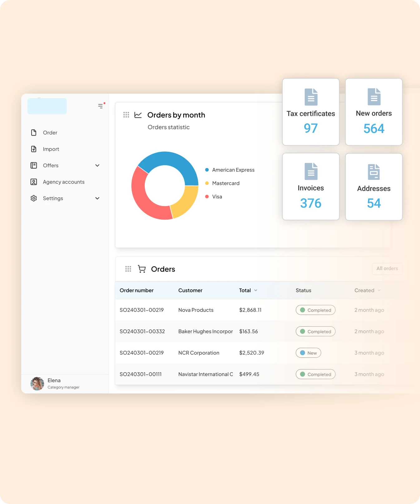Screen dimensions: 420x504
Task: Click the American Express legend label
Action: tap(233, 170)
